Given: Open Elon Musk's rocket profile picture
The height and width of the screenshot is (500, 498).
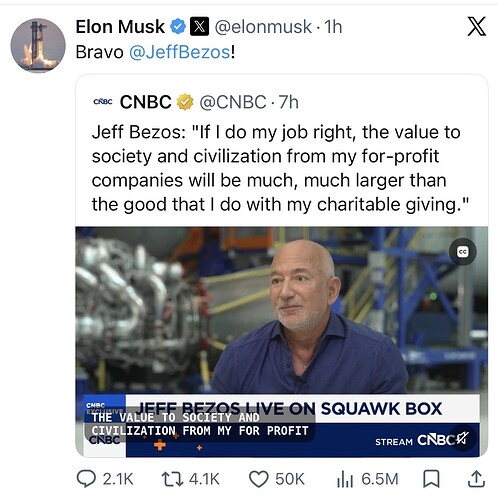Looking at the screenshot, I should (38, 45).
